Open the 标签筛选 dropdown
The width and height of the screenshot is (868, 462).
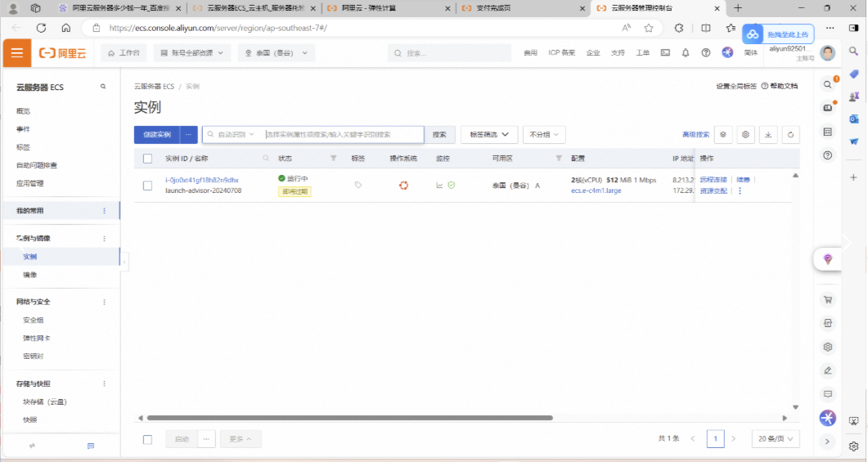489,135
